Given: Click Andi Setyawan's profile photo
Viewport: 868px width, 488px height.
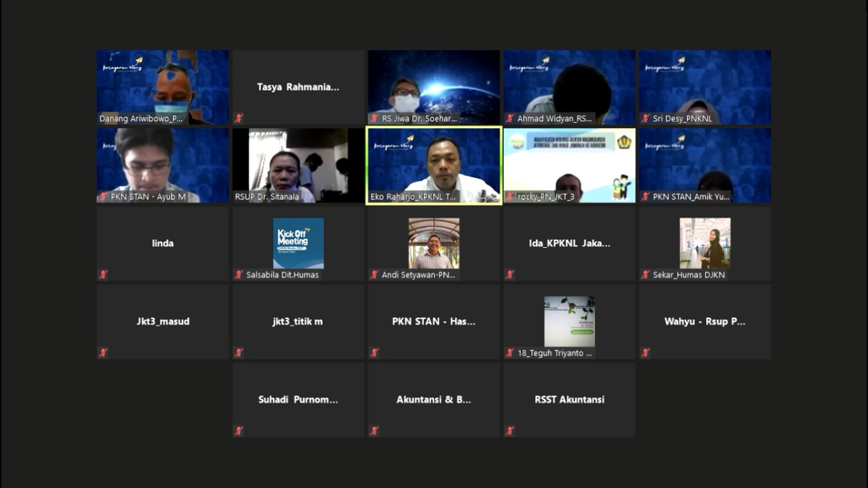Looking at the screenshot, I should click(x=434, y=243).
